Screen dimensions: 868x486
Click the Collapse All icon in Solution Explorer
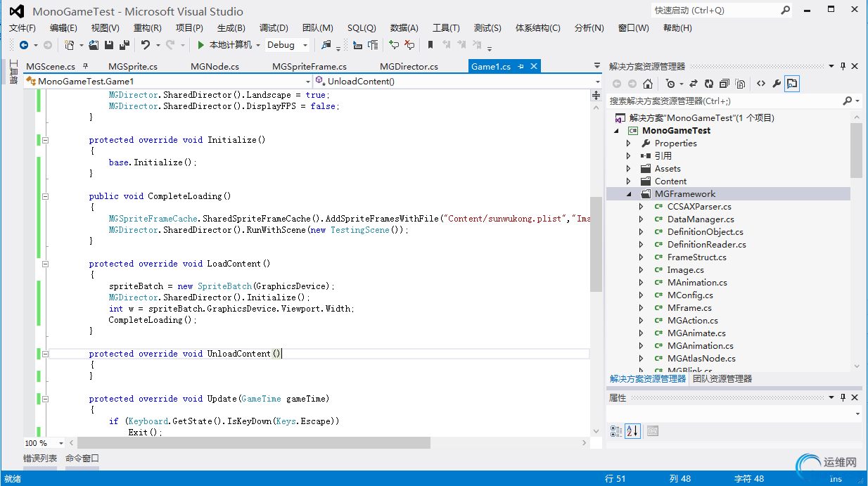pyautogui.click(x=725, y=84)
